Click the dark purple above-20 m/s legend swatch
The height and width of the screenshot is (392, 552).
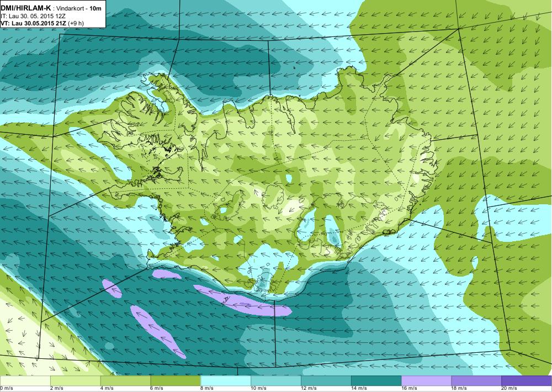coord(527,381)
